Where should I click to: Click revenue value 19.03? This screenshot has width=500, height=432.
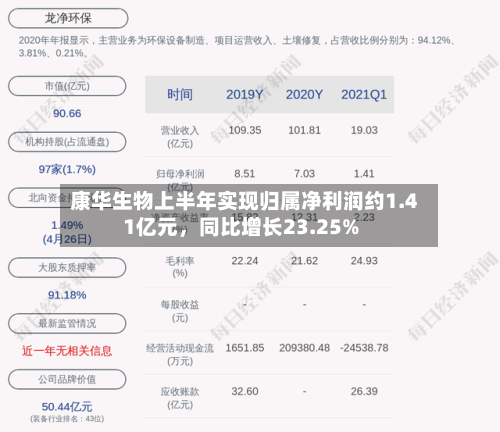[x=364, y=130]
